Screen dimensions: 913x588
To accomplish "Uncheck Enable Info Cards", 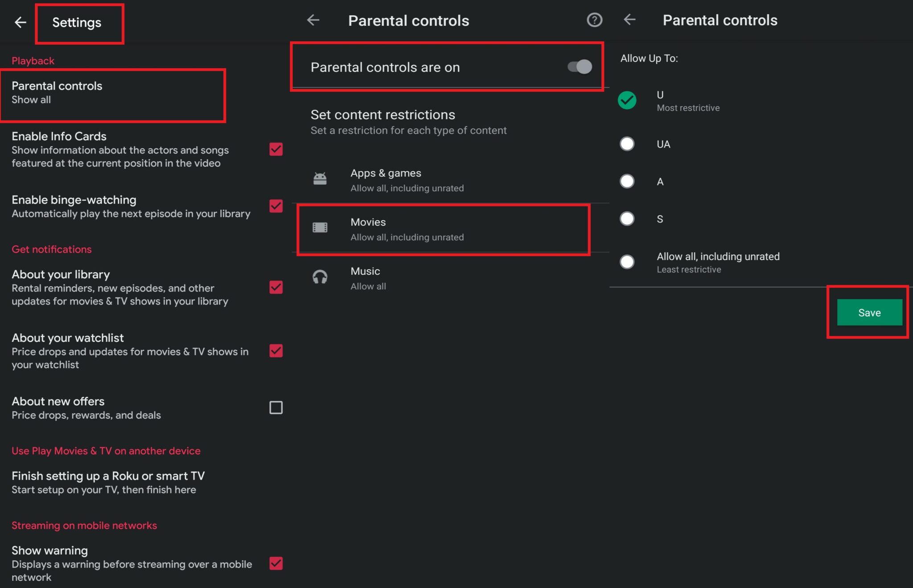I will [276, 150].
